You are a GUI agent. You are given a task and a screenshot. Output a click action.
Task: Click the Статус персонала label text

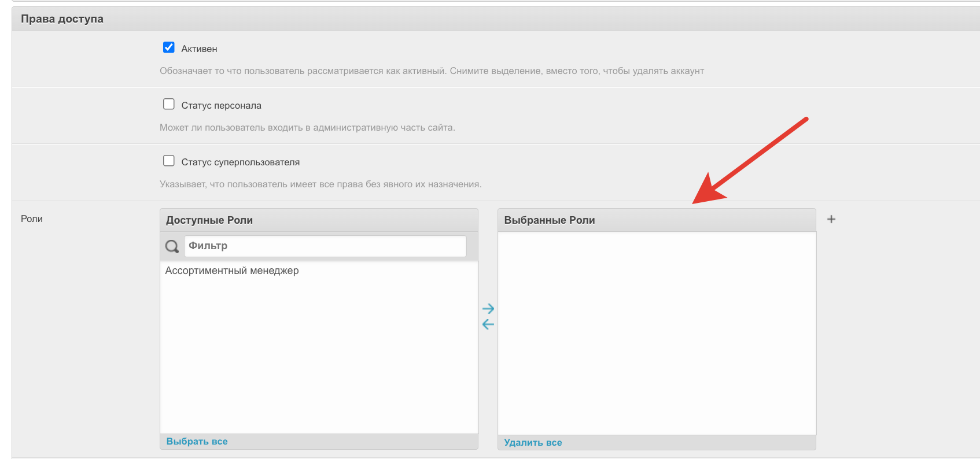(221, 106)
